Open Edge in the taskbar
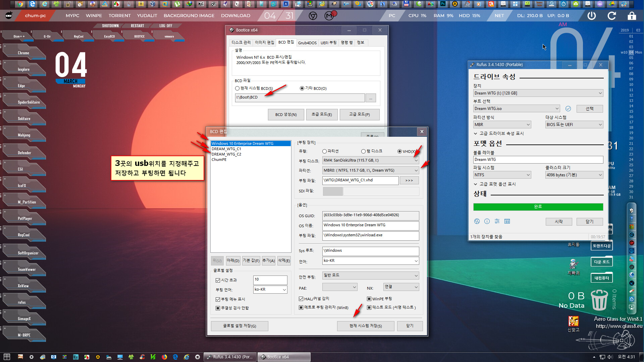This screenshot has width=644, height=362. [x=175, y=357]
